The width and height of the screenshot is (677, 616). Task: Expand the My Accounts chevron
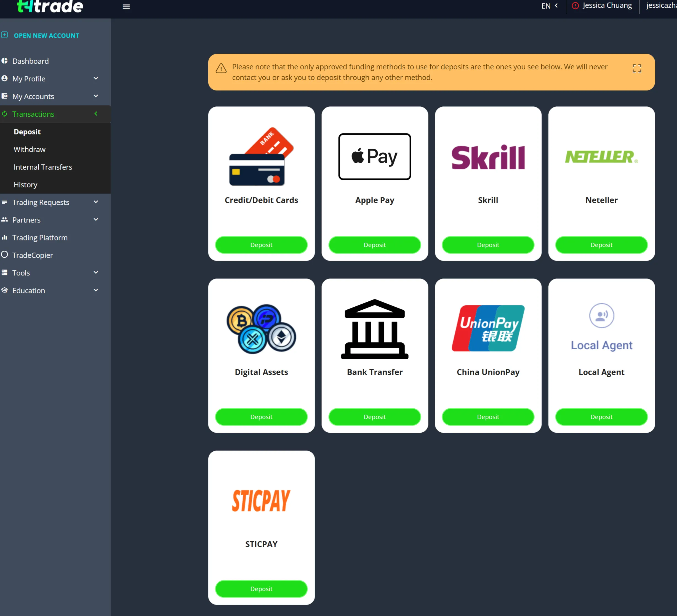tap(96, 96)
